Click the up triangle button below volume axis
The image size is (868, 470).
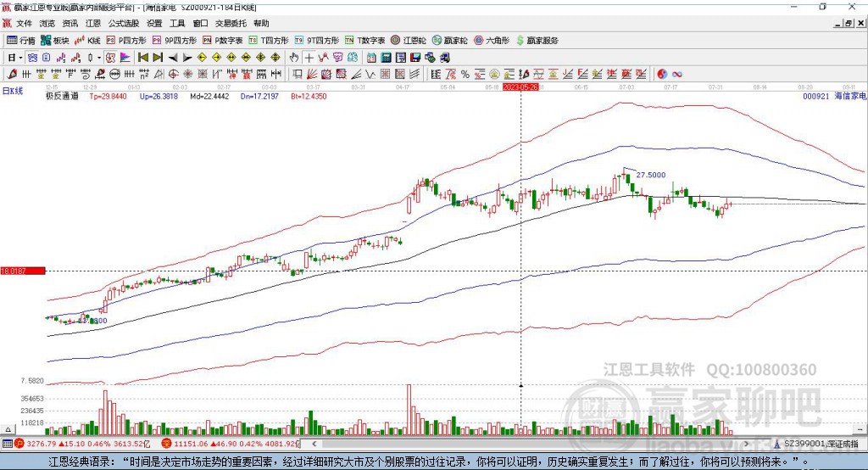8,429
